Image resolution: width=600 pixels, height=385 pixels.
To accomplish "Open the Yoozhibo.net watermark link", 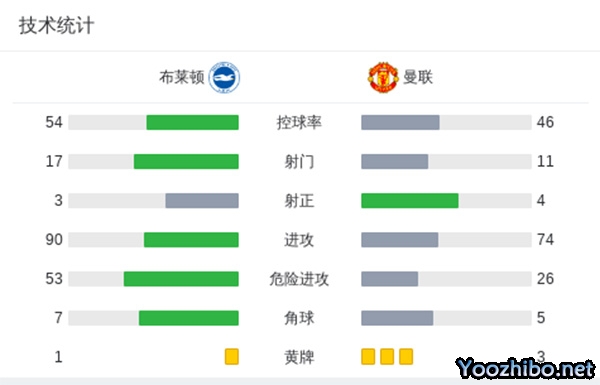I will click(x=525, y=369).
